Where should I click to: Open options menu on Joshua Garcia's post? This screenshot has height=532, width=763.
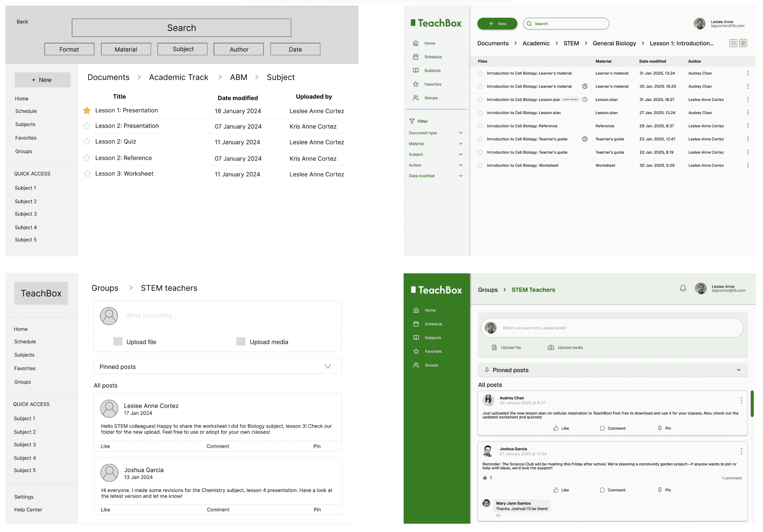click(x=741, y=451)
